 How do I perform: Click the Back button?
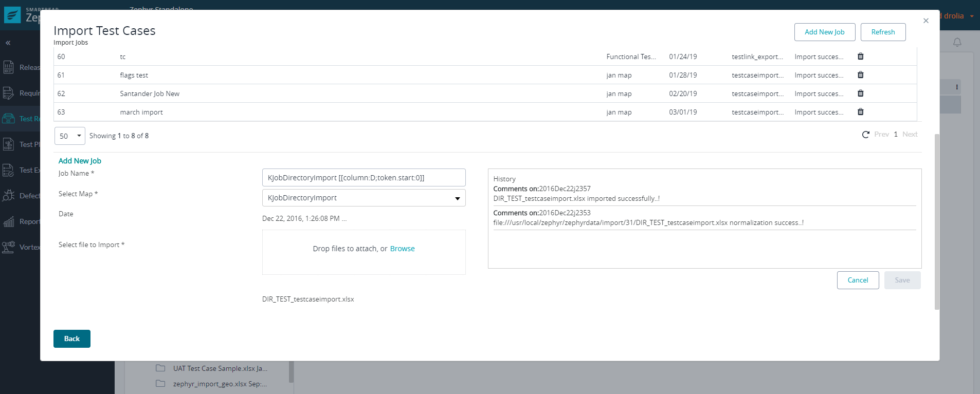pos(72,339)
